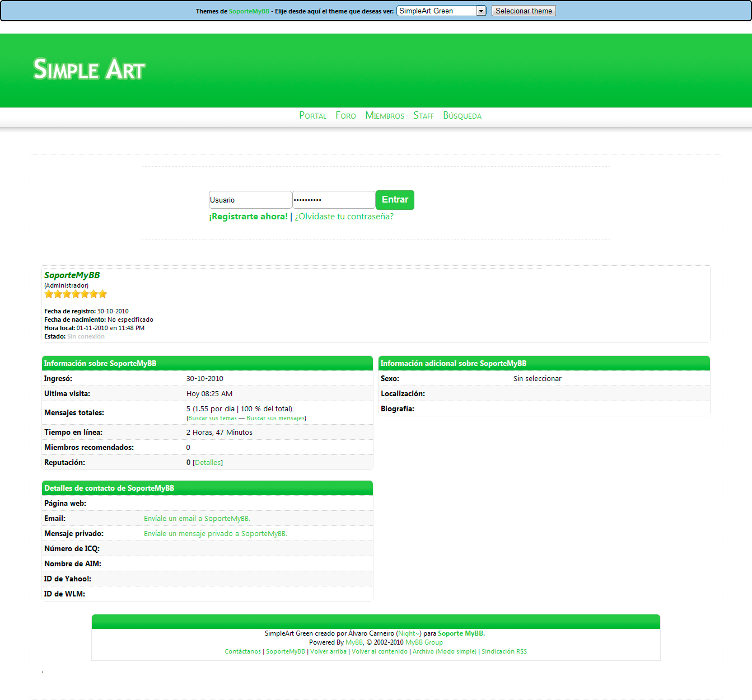Send a private message to SoporteMyBB
The width and height of the screenshot is (752, 700).
point(215,534)
